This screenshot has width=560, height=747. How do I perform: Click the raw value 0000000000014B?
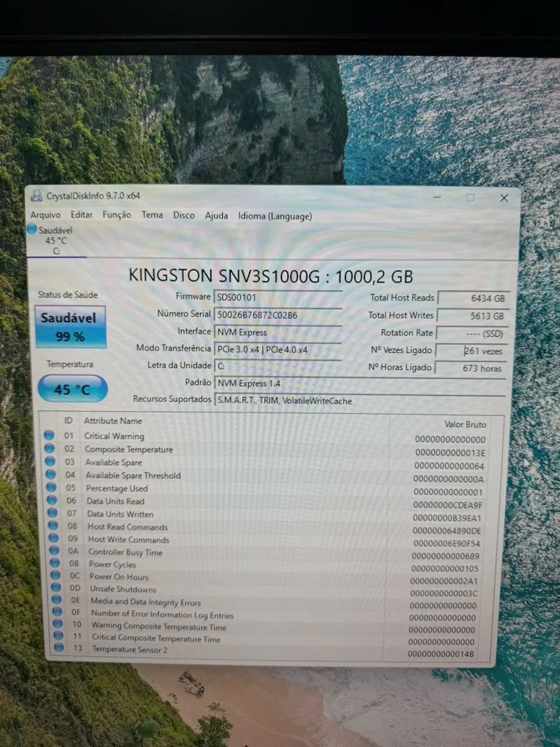tap(440, 654)
